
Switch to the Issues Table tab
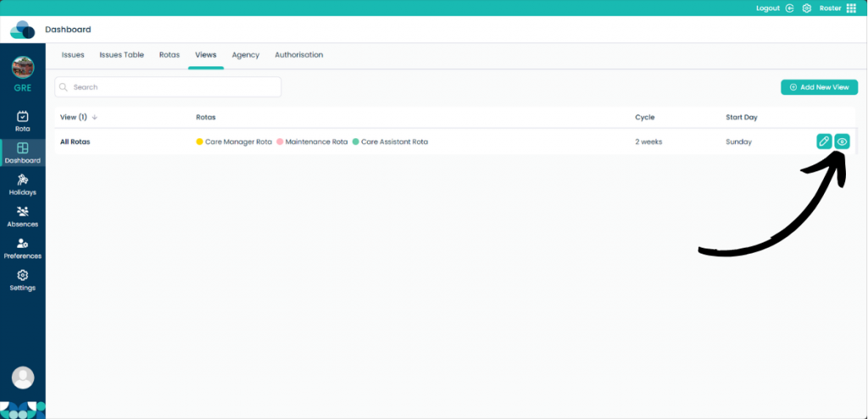tap(122, 55)
